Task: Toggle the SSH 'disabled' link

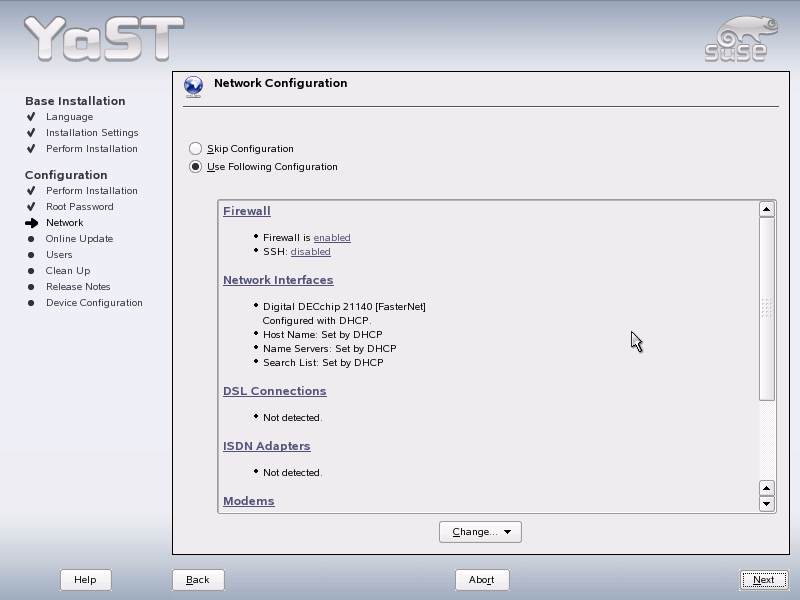Action: (311, 252)
